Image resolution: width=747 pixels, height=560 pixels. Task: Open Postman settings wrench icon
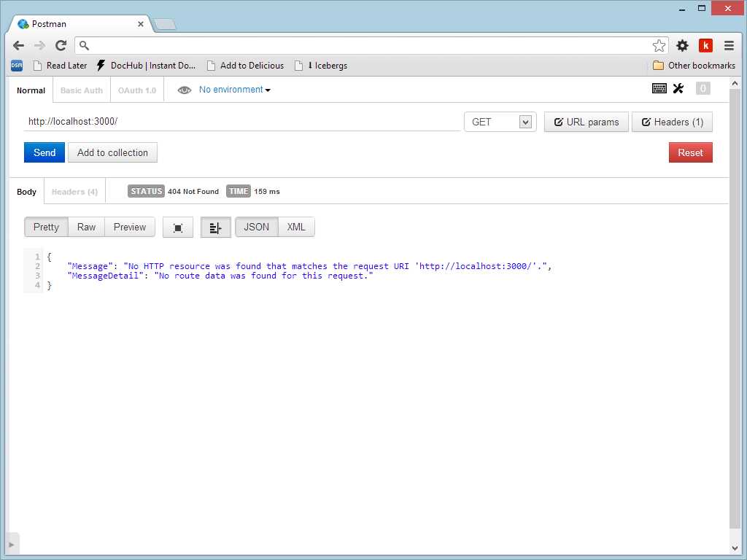pos(678,88)
